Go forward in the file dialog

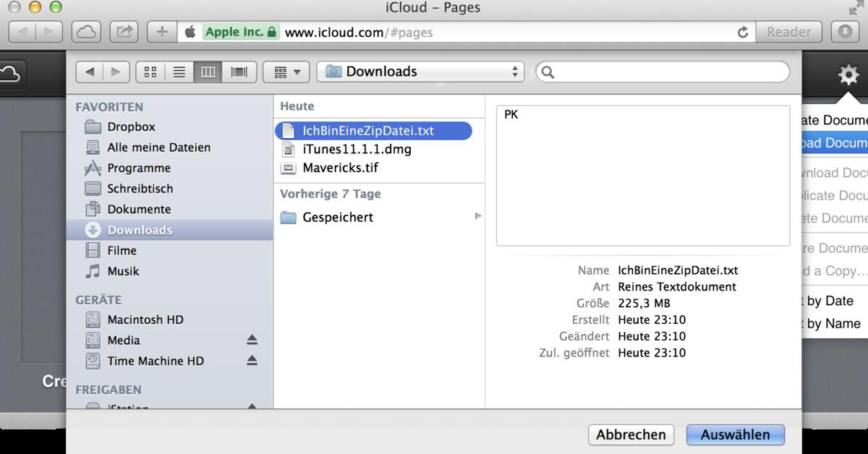(116, 72)
